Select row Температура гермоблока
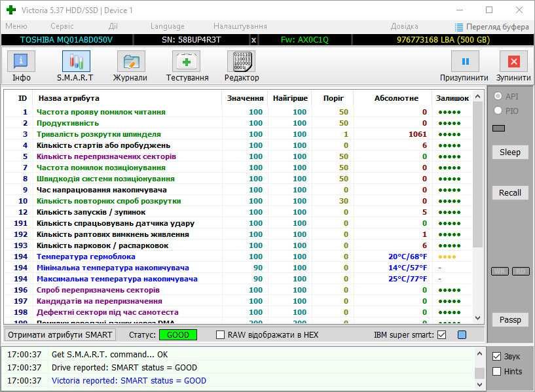Image resolution: width=535 pixels, height=392 pixels. click(238, 257)
